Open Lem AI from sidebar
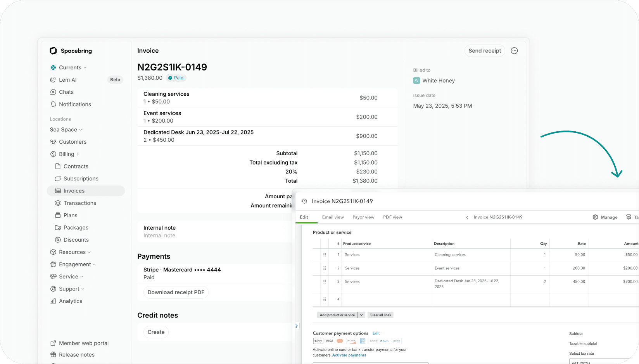This screenshot has height=364, width=639. 68,80
